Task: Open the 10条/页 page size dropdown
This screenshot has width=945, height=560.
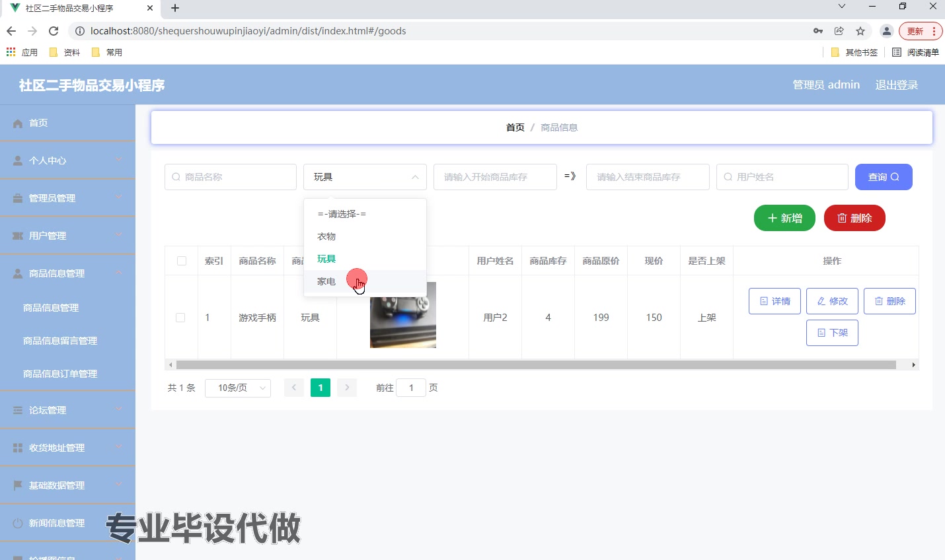Action: click(x=238, y=388)
